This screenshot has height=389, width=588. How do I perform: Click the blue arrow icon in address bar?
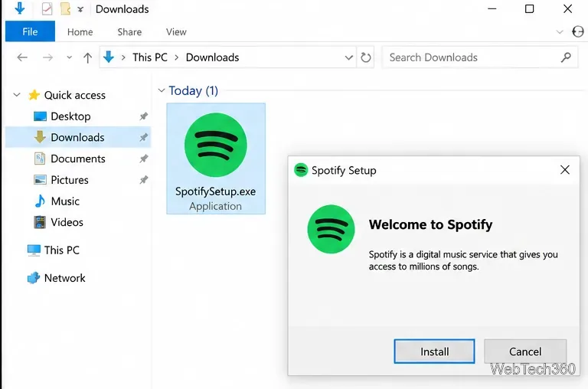point(109,57)
